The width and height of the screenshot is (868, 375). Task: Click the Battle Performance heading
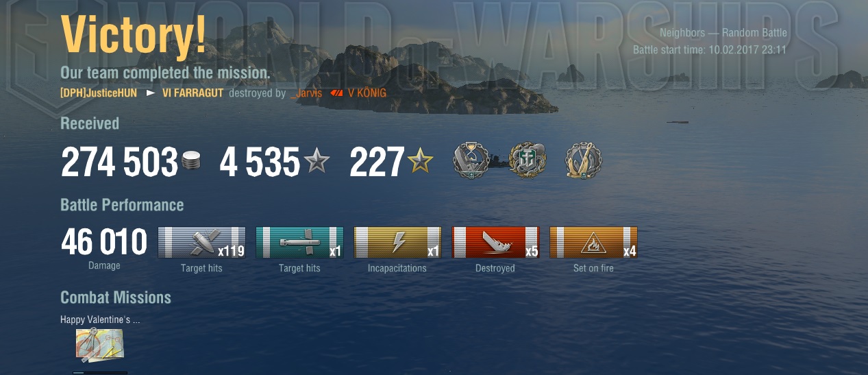(122, 205)
